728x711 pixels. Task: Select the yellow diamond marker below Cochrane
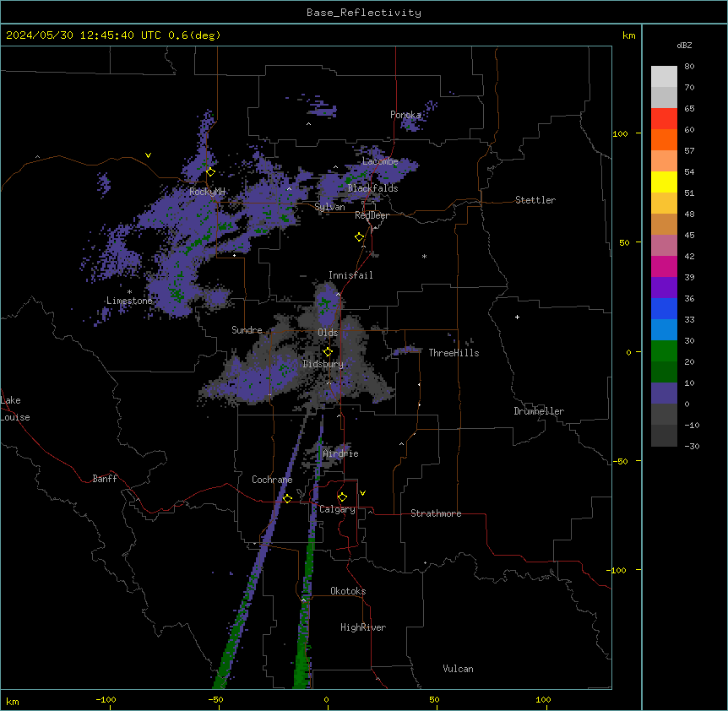pos(287,498)
